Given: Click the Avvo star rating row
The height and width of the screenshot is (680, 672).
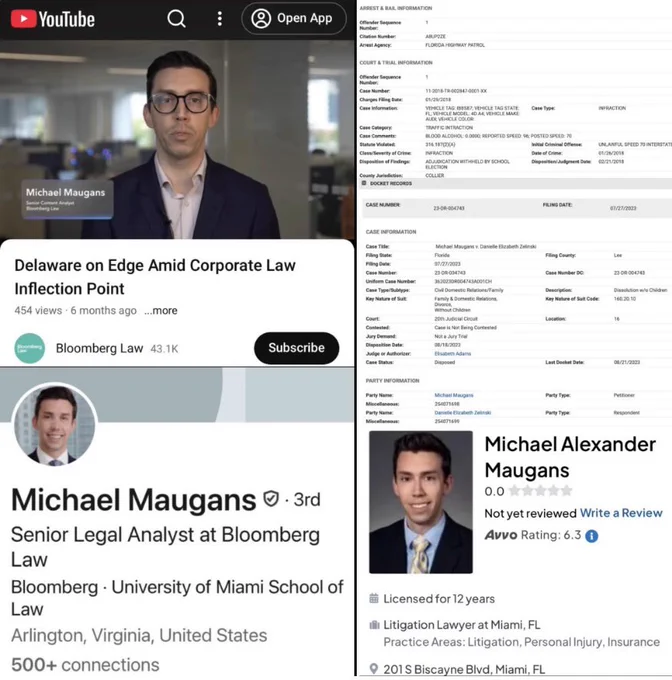Looking at the screenshot, I should (540, 491).
